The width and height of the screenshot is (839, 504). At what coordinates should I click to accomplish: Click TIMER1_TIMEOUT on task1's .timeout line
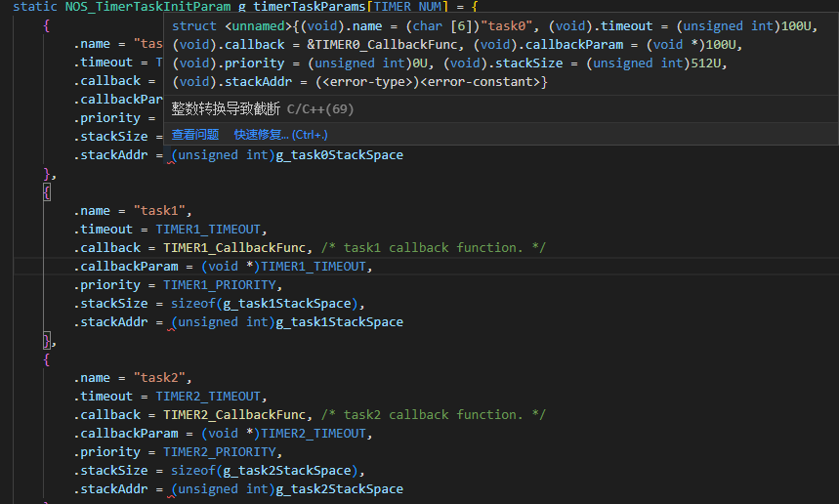tap(208, 230)
